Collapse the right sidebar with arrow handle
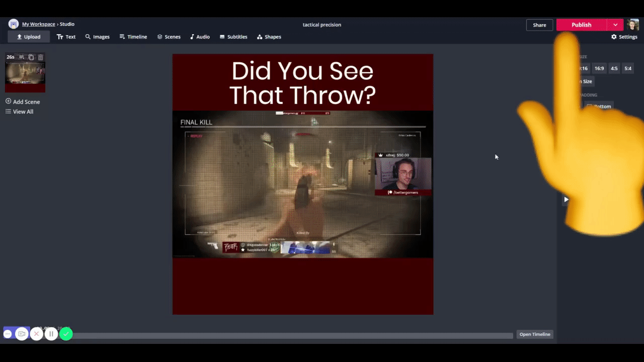The width and height of the screenshot is (644, 362). [x=566, y=200]
